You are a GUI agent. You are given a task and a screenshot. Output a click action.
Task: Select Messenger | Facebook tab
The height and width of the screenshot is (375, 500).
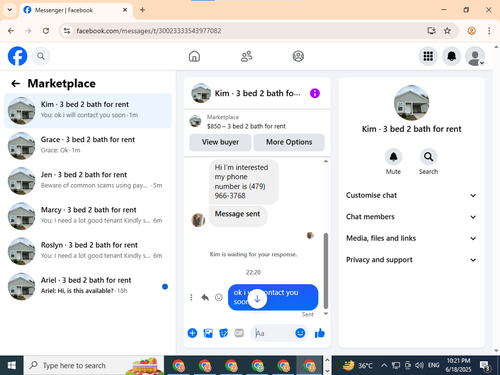click(x=76, y=10)
